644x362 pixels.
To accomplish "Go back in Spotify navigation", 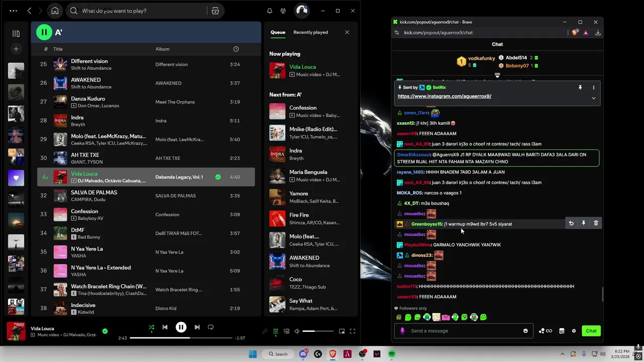I will [x=29, y=11].
